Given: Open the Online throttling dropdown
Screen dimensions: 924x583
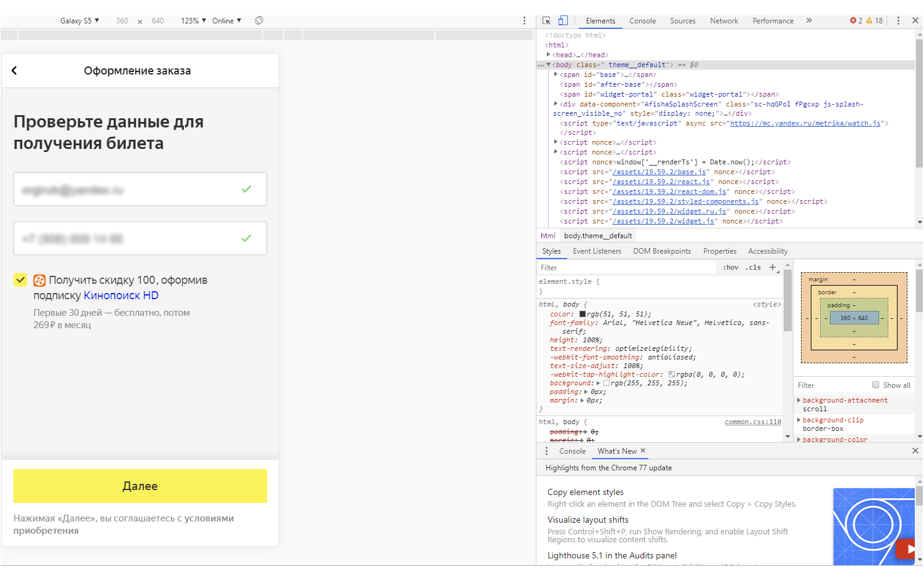Looking at the screenshot, I should 226,20.
